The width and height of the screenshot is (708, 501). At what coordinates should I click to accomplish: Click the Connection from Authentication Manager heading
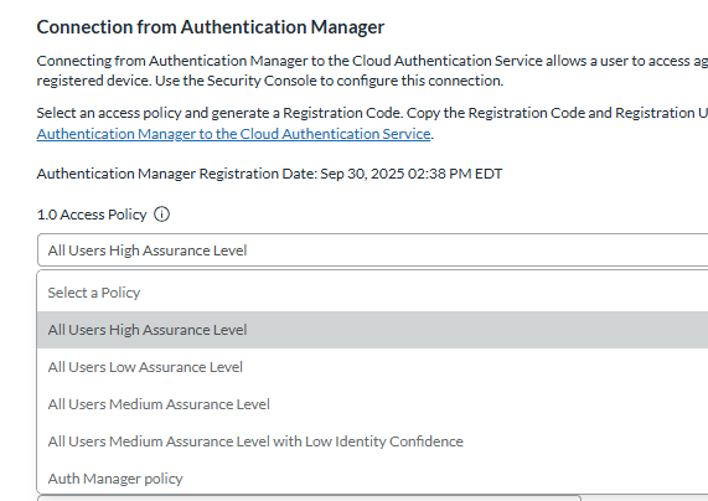210,27
